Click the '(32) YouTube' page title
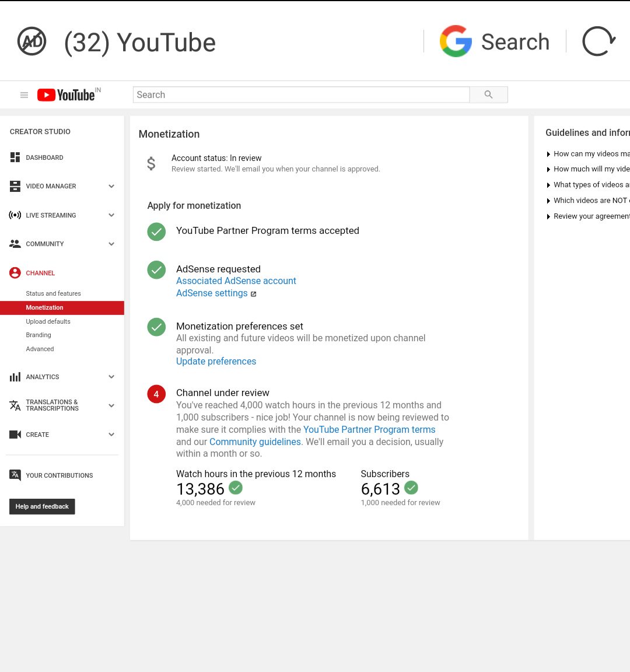 140,43
